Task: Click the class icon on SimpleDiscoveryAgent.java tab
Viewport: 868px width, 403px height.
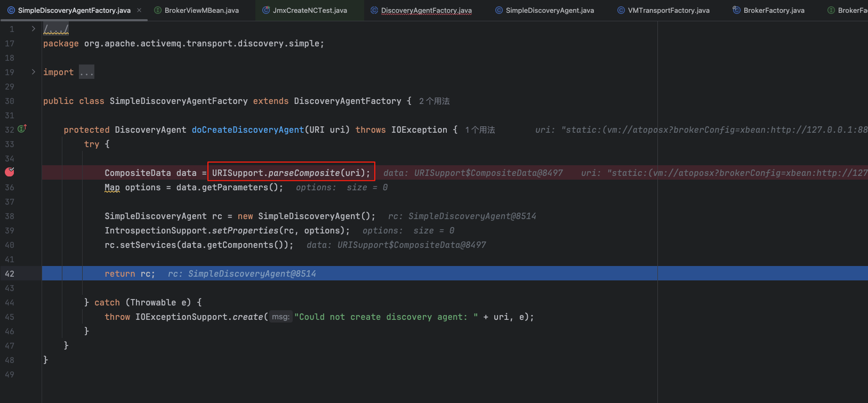Action: tap(499, 10)
